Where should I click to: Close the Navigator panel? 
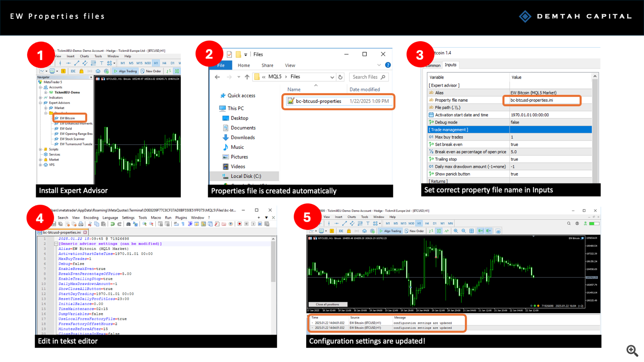pos(91,77)
